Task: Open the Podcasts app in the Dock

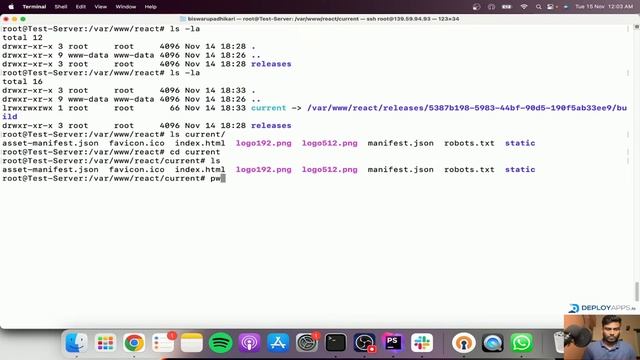Action: pos(249,343)
